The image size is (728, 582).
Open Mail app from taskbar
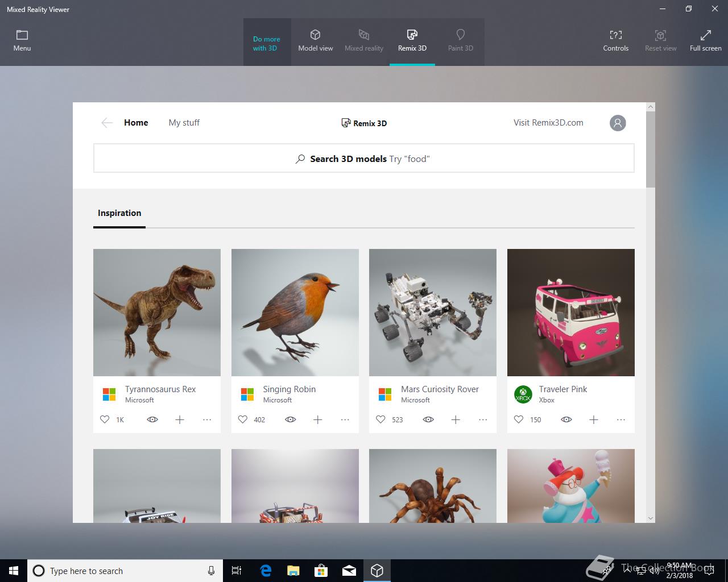pos(349,571)
